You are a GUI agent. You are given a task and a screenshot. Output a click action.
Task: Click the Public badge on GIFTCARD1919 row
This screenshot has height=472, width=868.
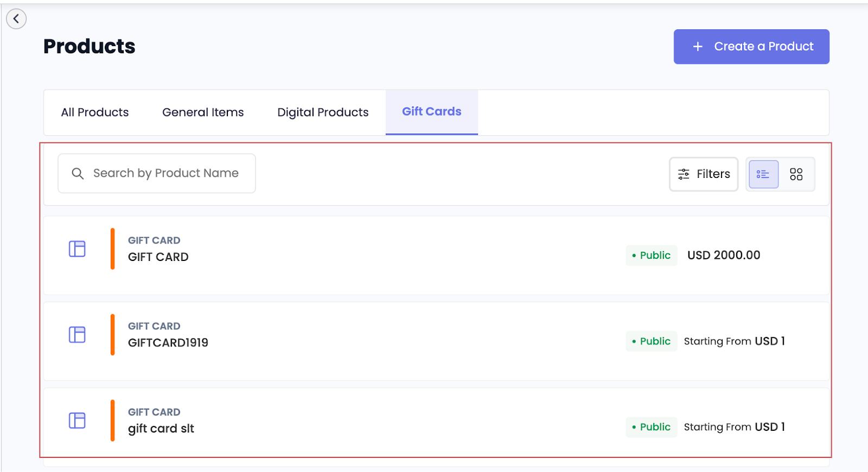[652, 341]
